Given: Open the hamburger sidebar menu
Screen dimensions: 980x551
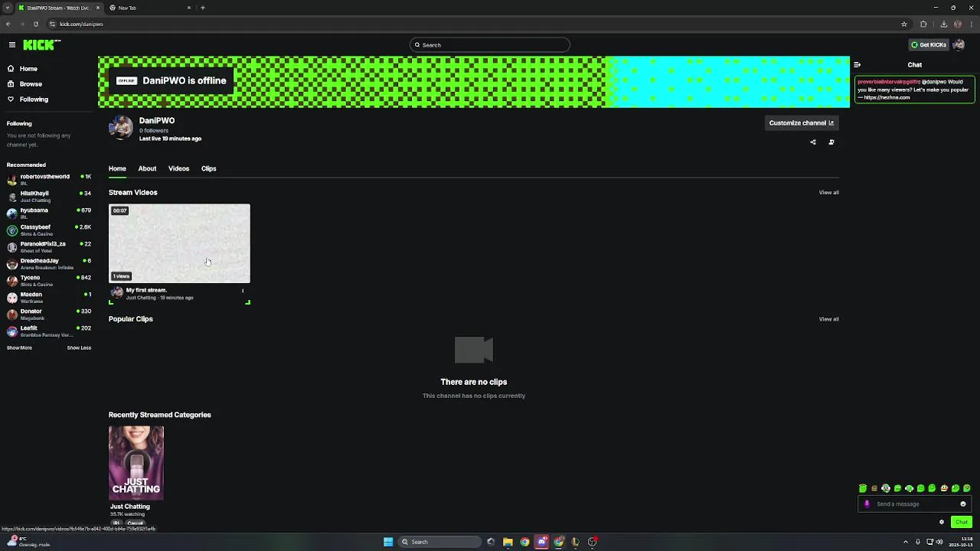Looking at the screenshot, I should tap(12, 45).
